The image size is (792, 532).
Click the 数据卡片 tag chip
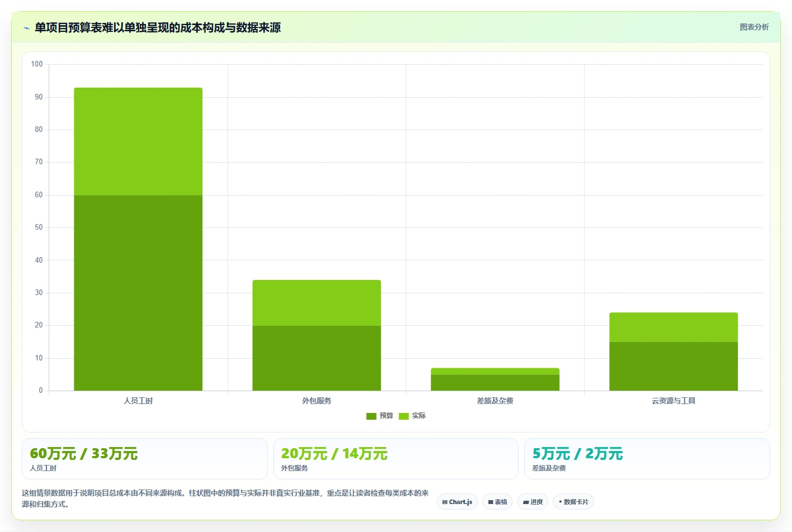[573, 502]
